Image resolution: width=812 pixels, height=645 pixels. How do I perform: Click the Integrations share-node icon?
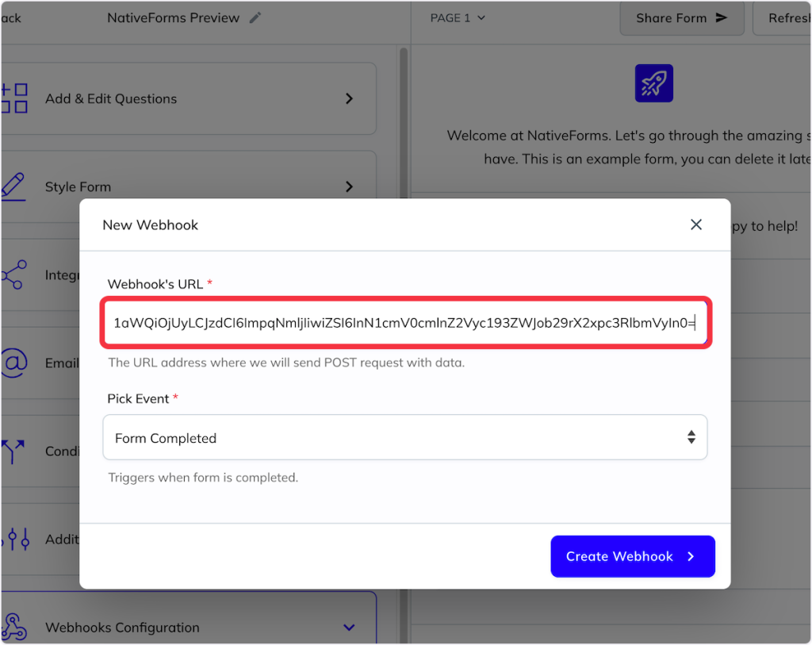(x=13, y=275)
